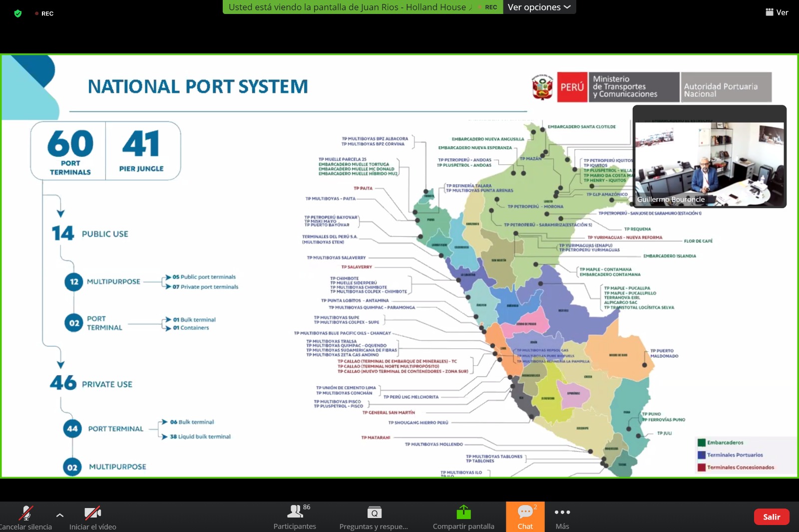
Task: Open the Chat panel
Action: click(525, 517)
